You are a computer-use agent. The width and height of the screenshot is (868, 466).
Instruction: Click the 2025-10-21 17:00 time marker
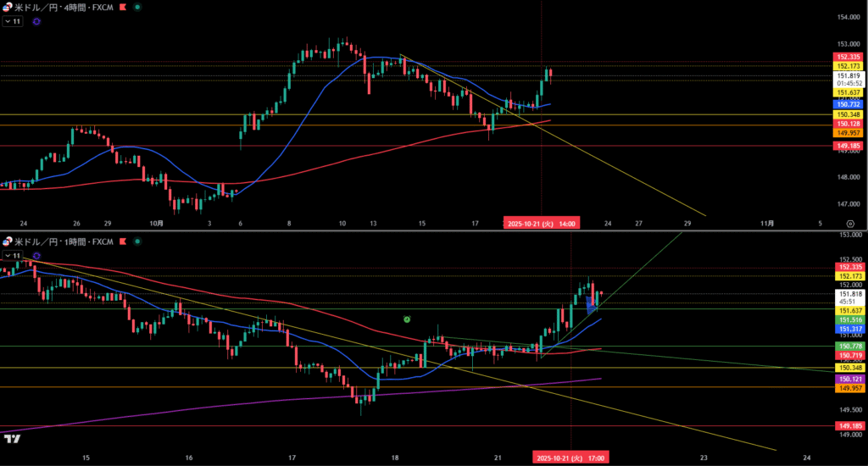(570, 458)
